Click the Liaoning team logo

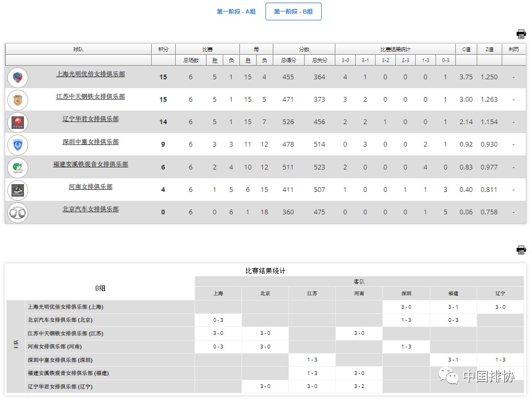18,122
